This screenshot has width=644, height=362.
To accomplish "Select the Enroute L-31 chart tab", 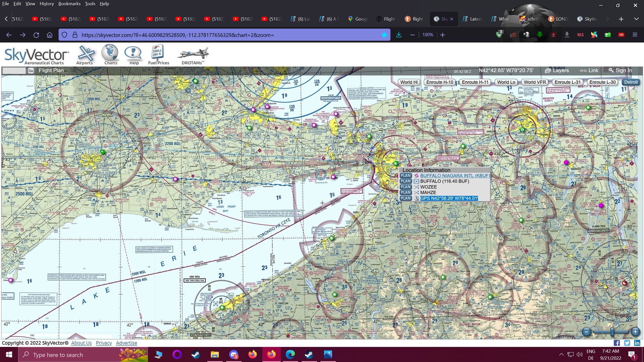I will [567, 82].
